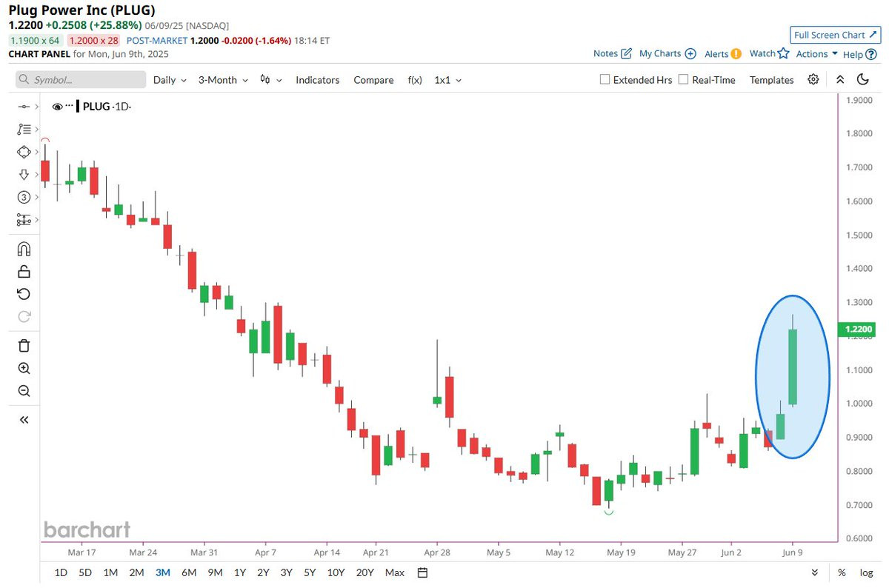The image size is (889, 588).
Task: Select the 3M range tab
Action: point(162,572)
